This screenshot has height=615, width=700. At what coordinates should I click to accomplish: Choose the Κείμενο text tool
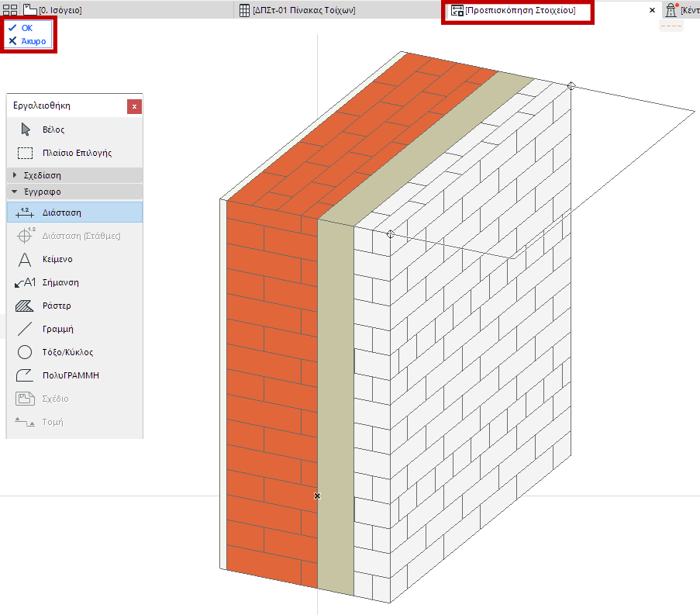74,259
